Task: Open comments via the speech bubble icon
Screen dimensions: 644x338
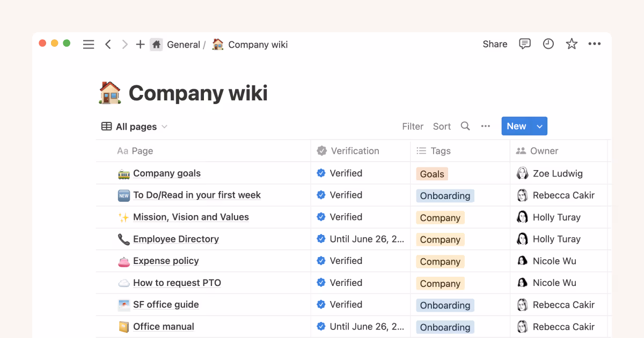Action: click(525, 44)
